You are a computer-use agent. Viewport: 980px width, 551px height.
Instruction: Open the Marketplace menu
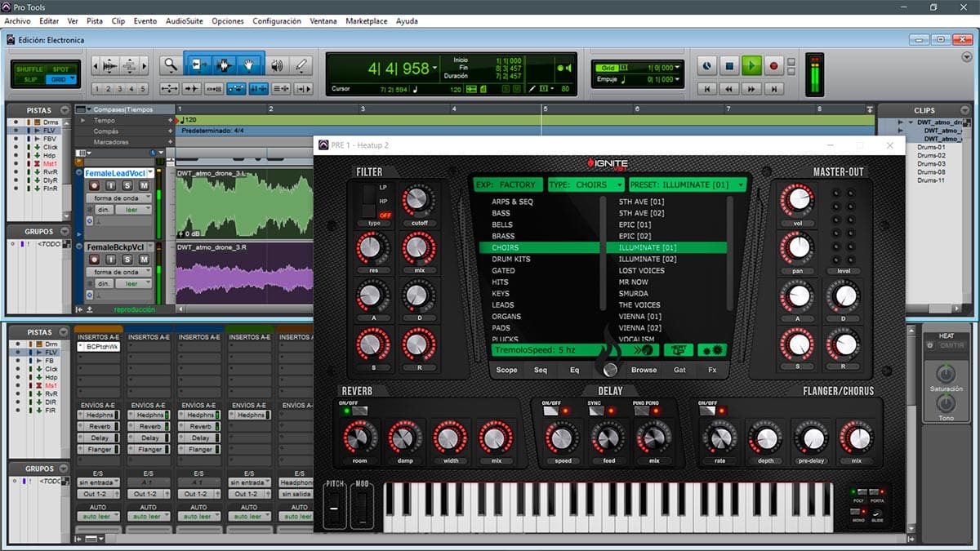click(x=366, y=21)
